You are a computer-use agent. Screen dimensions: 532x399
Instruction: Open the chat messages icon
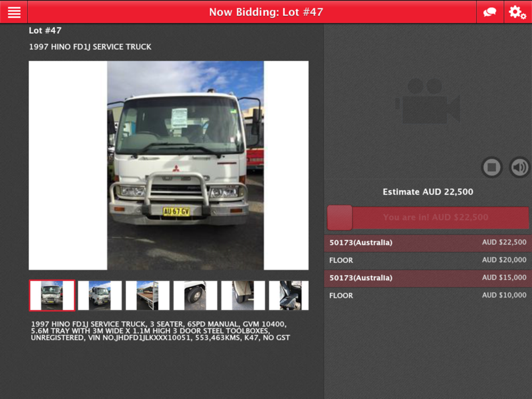pyautogui.click(x=490, y=12)
